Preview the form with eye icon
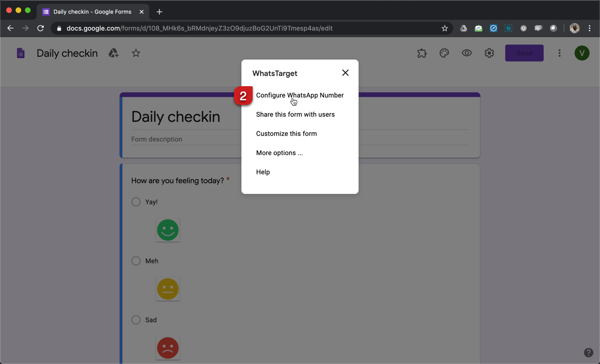Image resolution: width=600 pixels, height=364 pixels. tap(466, 53)
